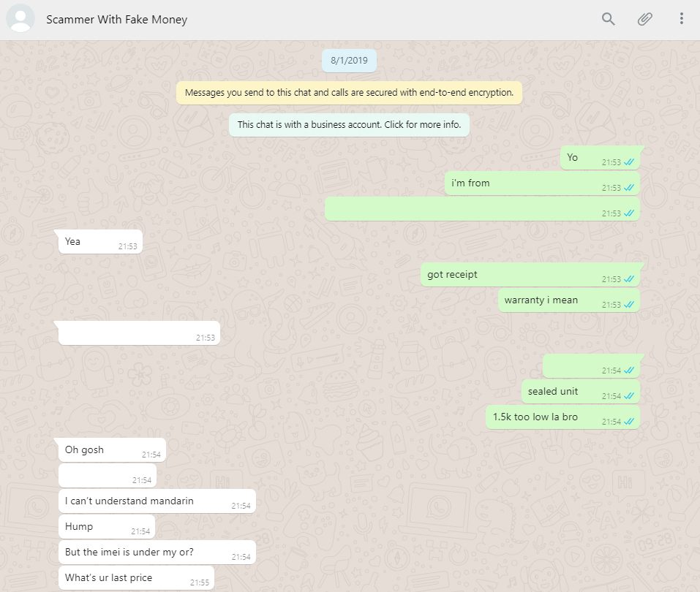Click the contact profile avatar

coord(20,19)
